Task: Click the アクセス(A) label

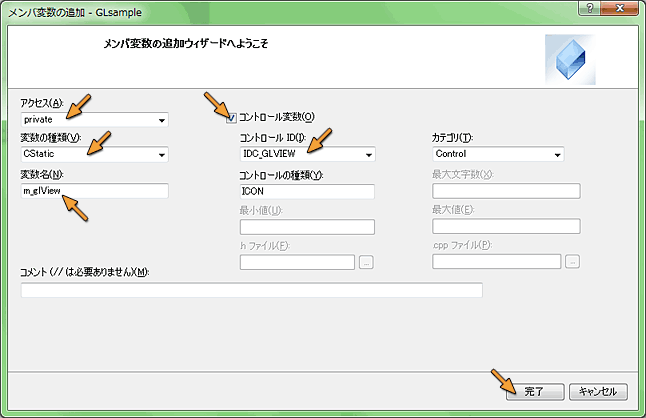Action: 42,103
